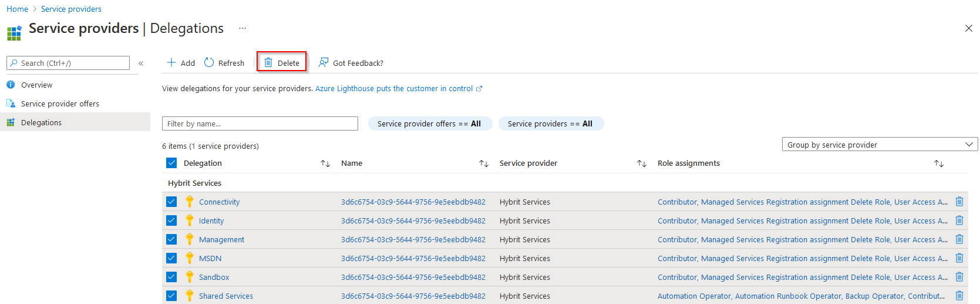Open the ellipsis more options menu

[x=243, y=28]
